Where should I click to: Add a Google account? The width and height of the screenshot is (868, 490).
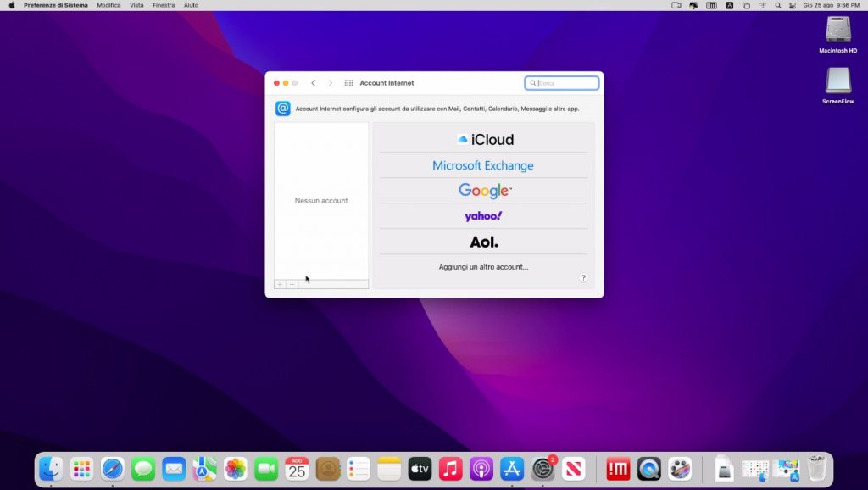[484, 191]
